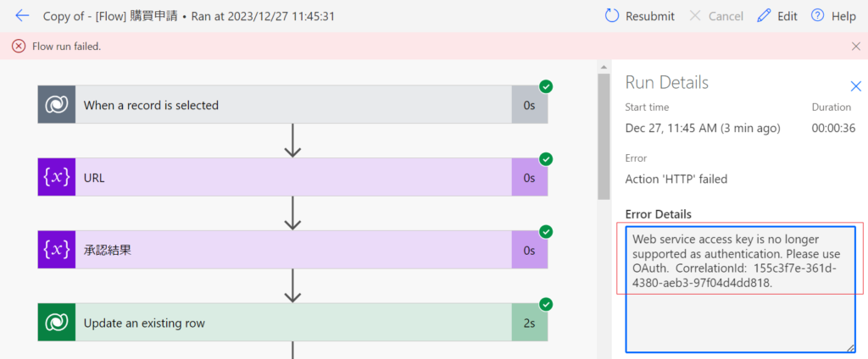The image size is (868, 359).
Task: Click the Resubmit button label
Action: click(x=649, y=16)
